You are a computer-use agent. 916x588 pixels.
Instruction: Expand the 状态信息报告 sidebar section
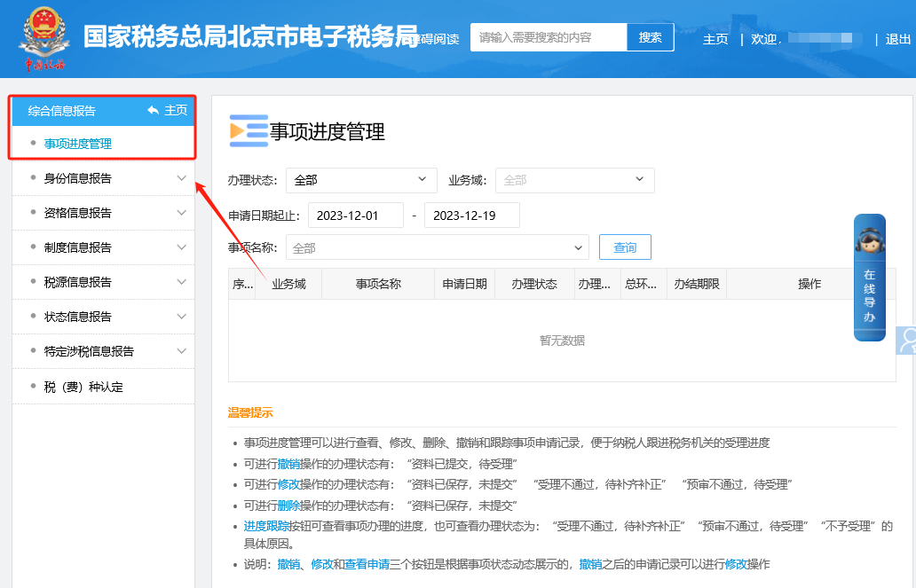[103, 317]
